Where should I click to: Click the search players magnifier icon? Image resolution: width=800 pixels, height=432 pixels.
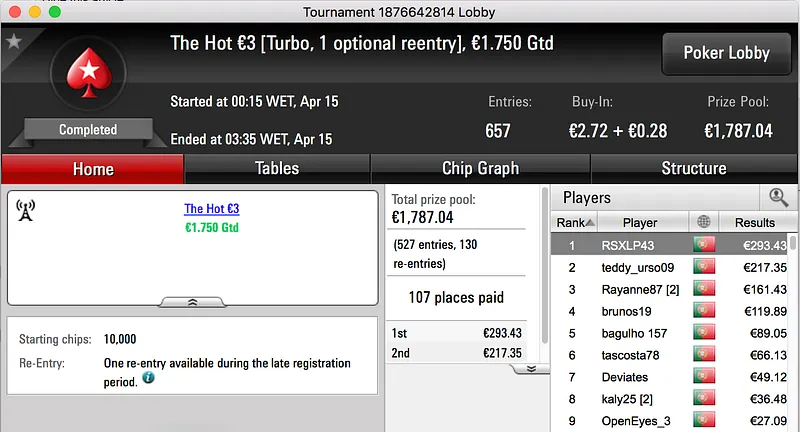coord(778,198)
